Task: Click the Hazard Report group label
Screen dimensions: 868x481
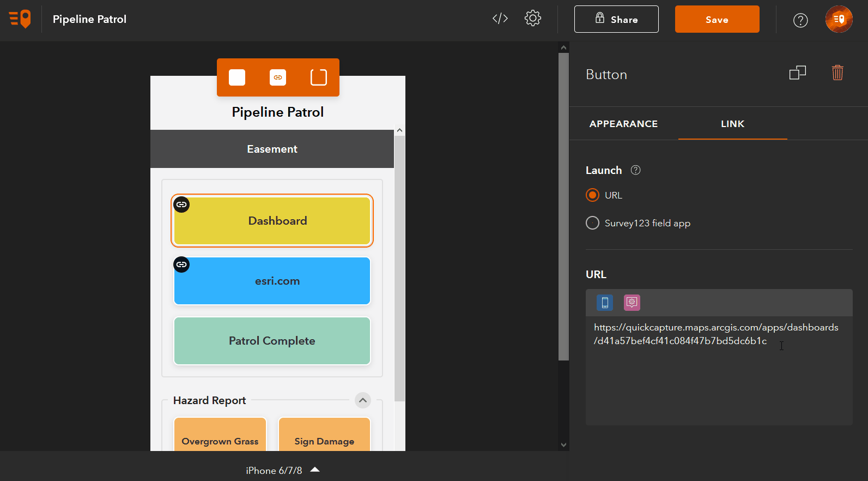Action: click(209, 400)
